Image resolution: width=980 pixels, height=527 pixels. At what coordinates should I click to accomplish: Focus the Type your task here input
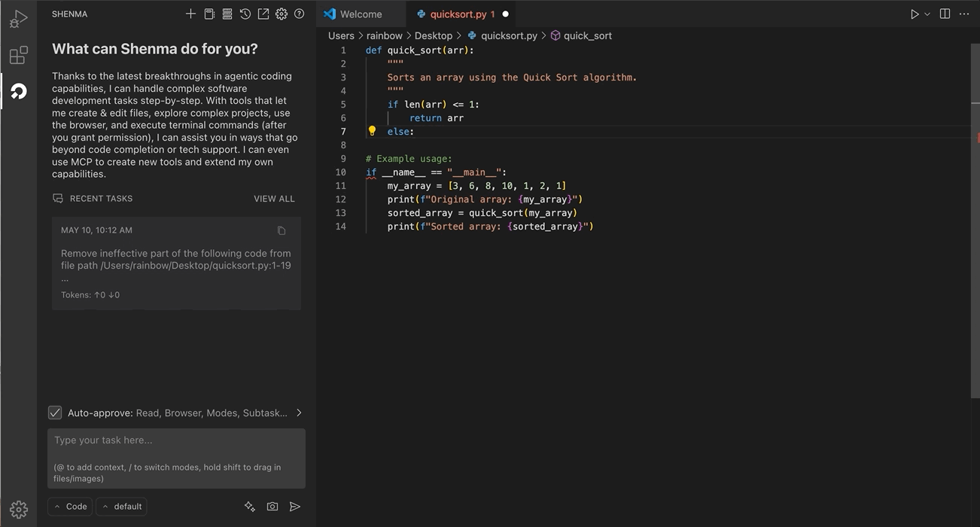pyautogui.click(x=176, y=458)
